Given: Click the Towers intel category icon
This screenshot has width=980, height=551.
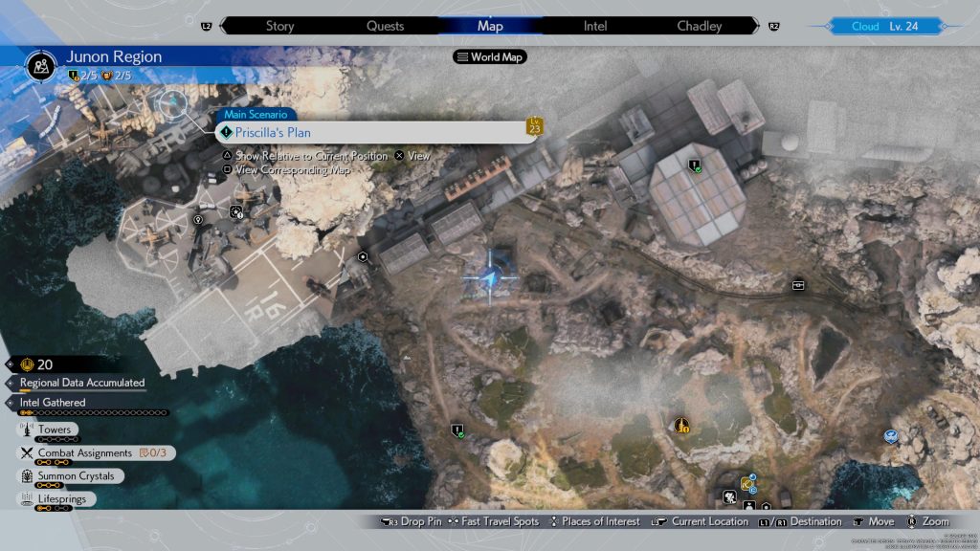Looking at the screenshot, I should [26, 430].
